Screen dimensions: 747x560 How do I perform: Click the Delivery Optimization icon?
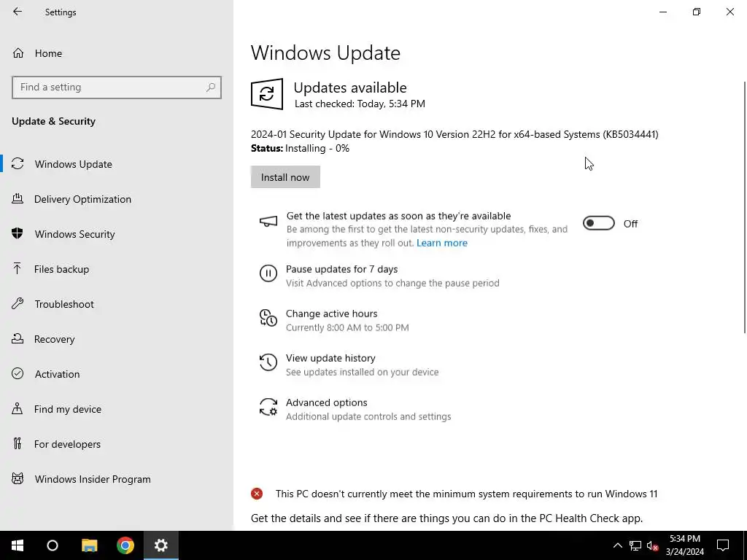[x=18, y=198]
